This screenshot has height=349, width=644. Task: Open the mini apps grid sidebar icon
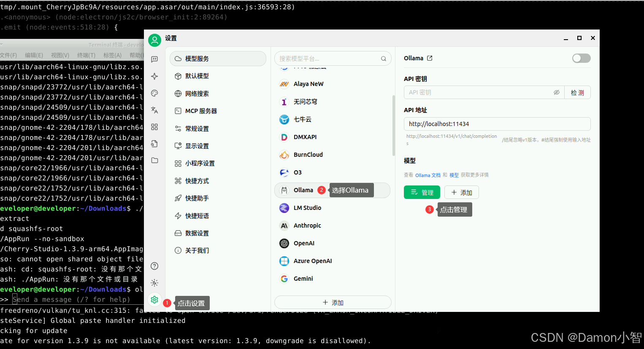154,127
